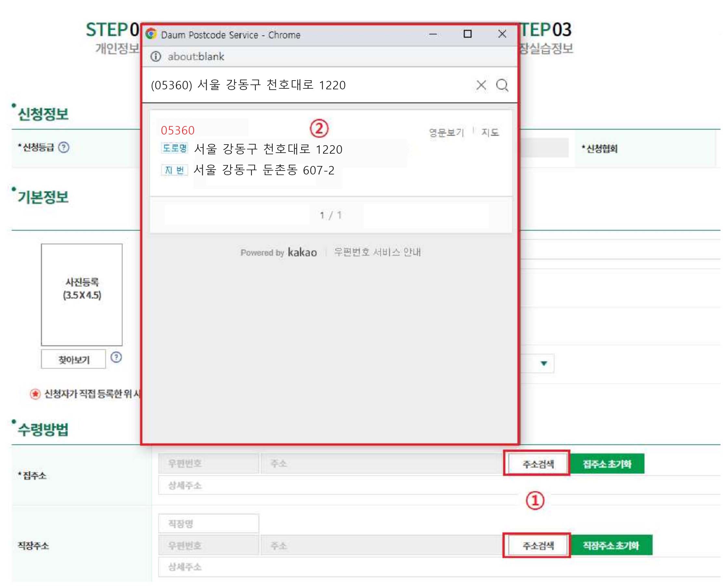
Task: Minimize the Daum Postcode popup window
Action: point(433,34)
